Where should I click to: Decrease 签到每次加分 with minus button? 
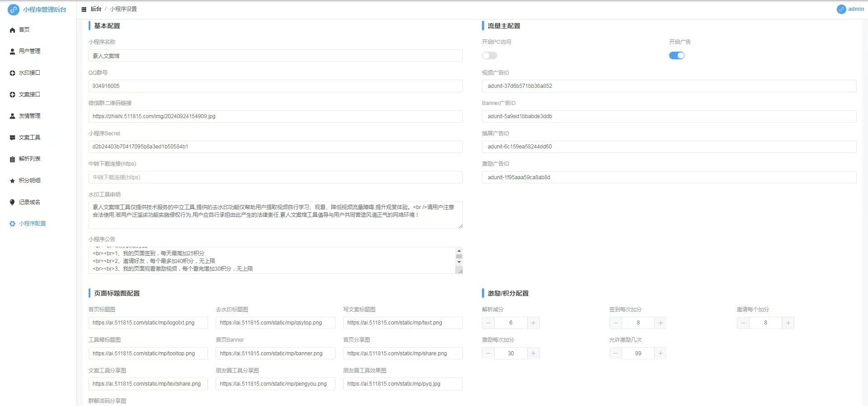tap(615, 323)
